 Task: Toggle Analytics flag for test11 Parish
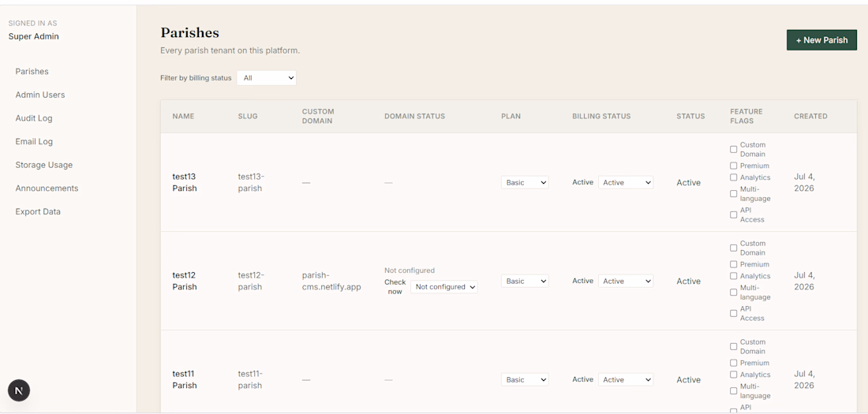[734, 375]
